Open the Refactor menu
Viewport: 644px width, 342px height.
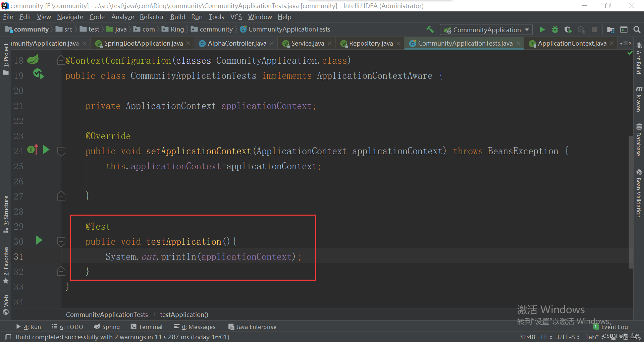152,17
